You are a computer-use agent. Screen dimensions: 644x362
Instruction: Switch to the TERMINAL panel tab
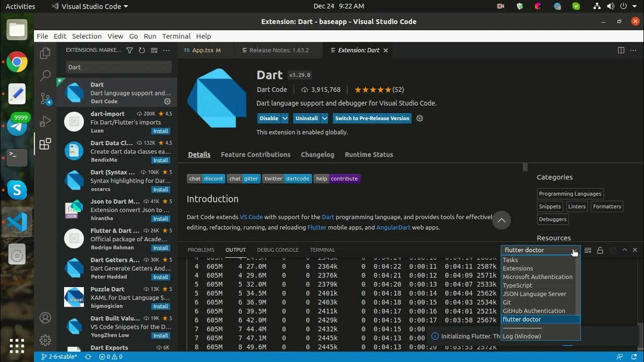pyautogui.click(x=323, y=250)
